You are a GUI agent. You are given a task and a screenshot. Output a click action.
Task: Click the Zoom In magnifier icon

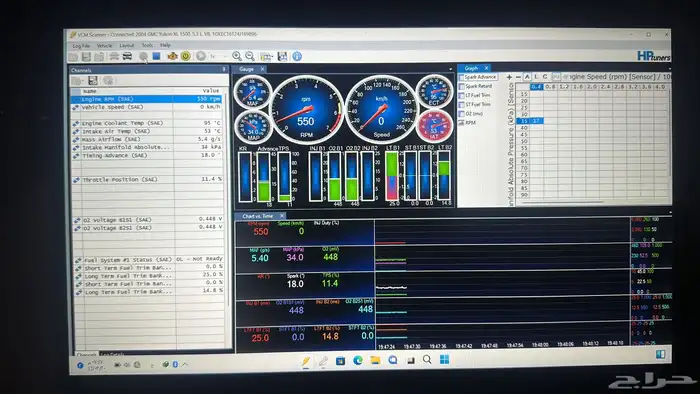tap(237, 56)
